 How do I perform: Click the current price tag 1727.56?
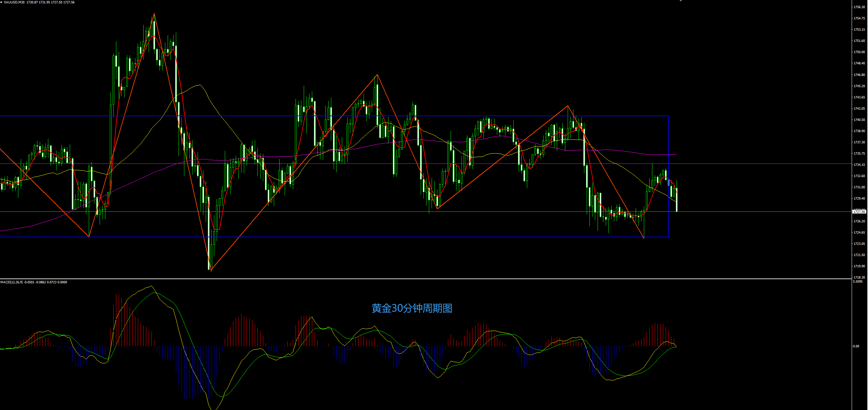859,212
